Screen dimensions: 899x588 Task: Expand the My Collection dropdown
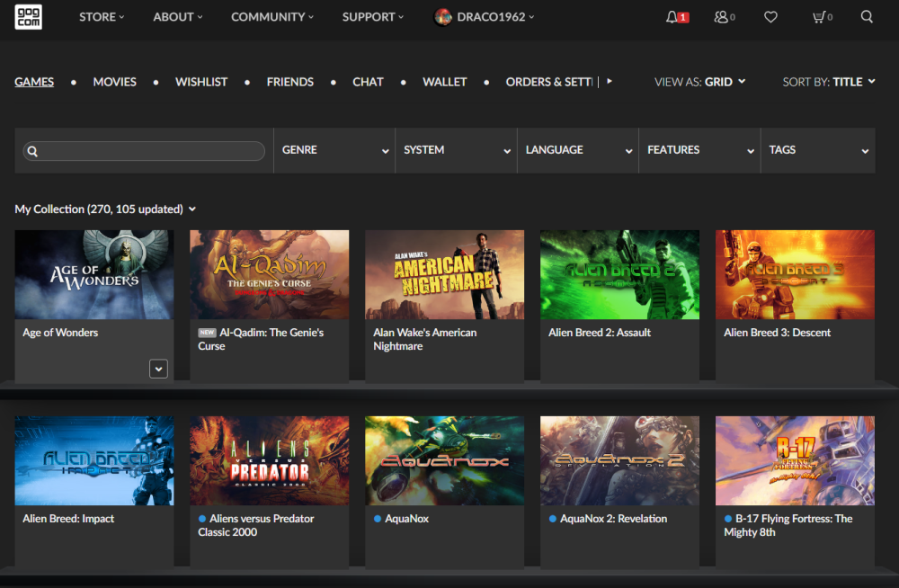105,209
